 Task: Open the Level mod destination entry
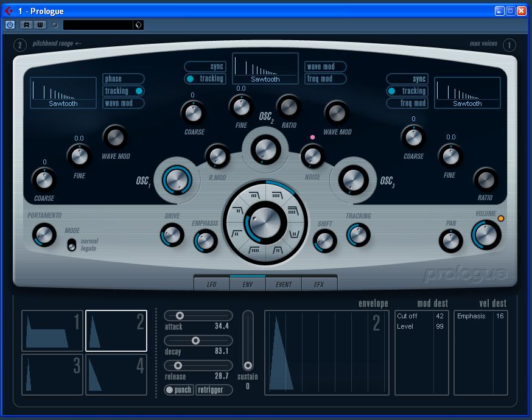[405, 326]
